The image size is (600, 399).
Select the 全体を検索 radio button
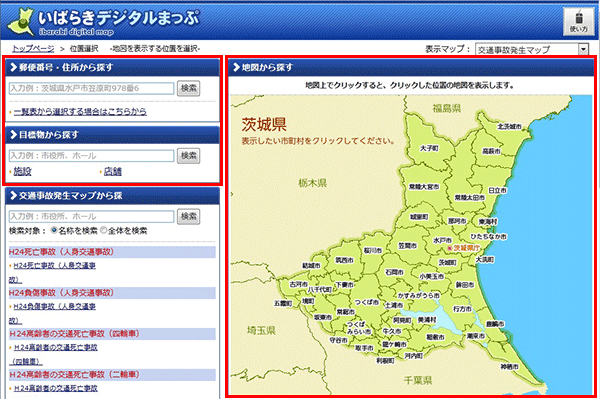pyautogui.click(x=103, y=230)
